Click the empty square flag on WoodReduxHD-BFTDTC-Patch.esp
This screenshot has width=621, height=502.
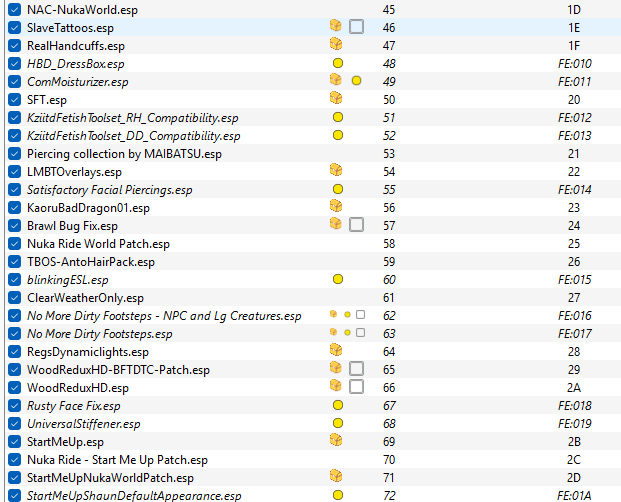(x=356, y=369)
